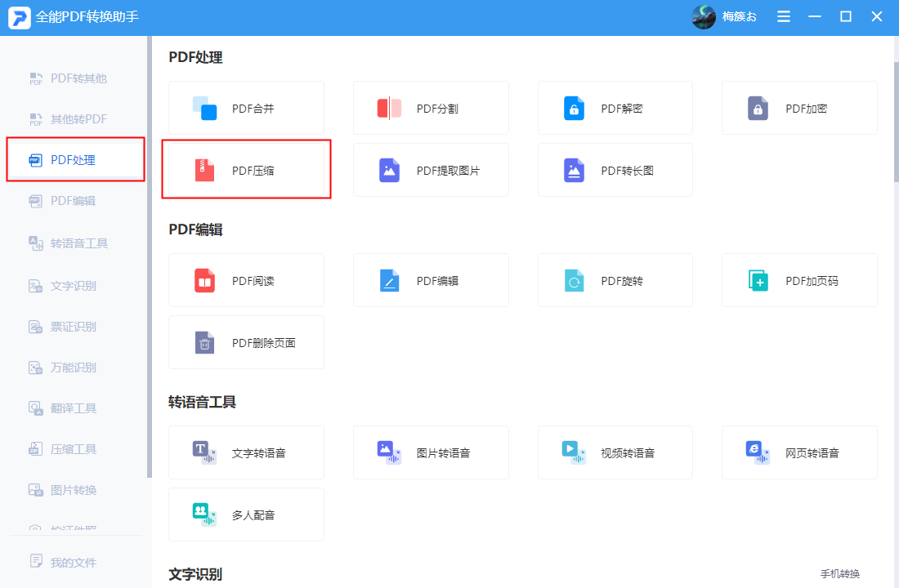Open the 网页转语音 webpage-to-speech tool
The height and width of the screenshot is (588, 899).
(x=798, y=452)
